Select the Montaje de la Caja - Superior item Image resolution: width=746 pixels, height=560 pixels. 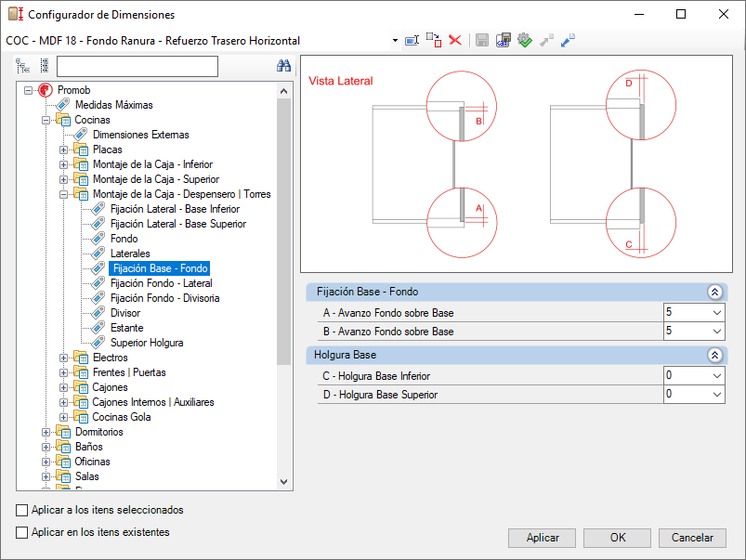(x=156, y=179)
